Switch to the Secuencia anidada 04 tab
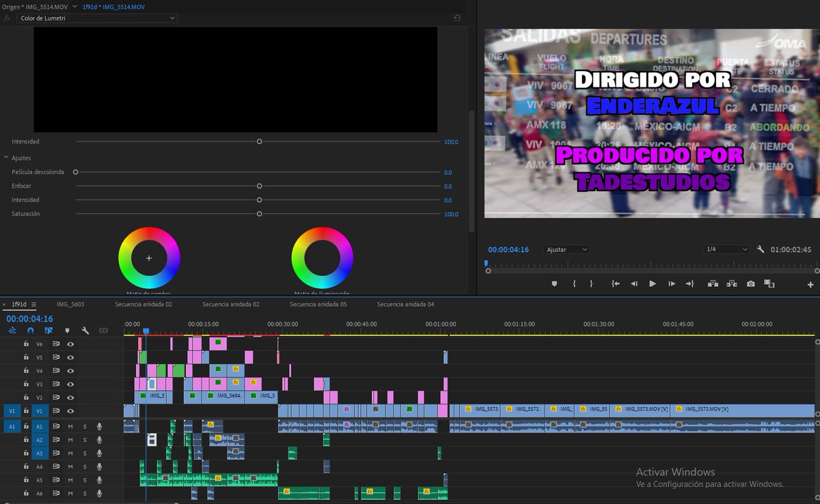 point(405,304)
